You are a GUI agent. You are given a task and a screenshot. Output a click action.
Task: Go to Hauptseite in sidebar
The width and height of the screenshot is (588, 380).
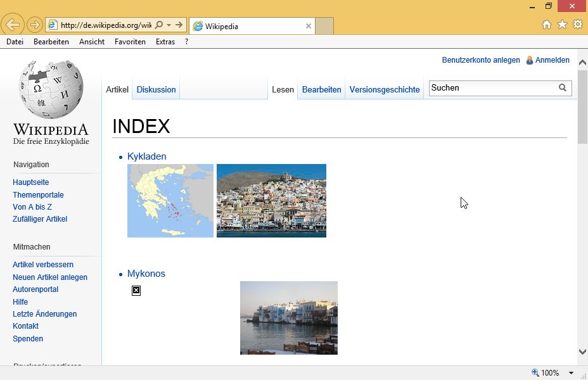pyautogui.click(x=31, y=182)
